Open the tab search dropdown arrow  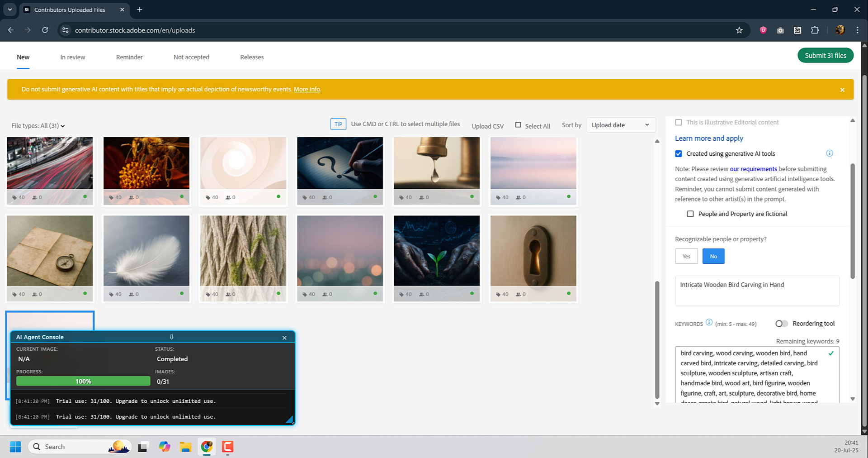pyautogui.click(x=9, y=10)
